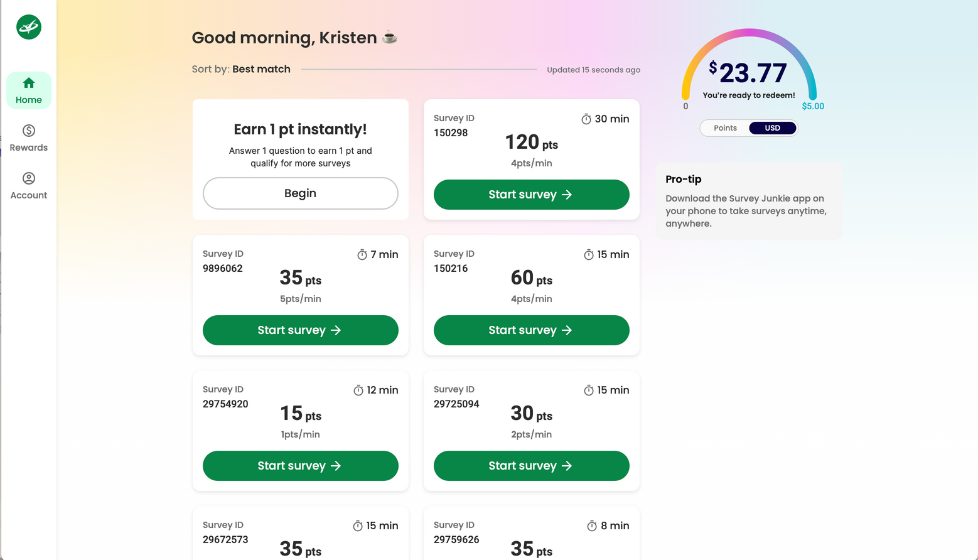
Task: Open the Sort by Best match dropdown
Action: [x=261, y=69]
